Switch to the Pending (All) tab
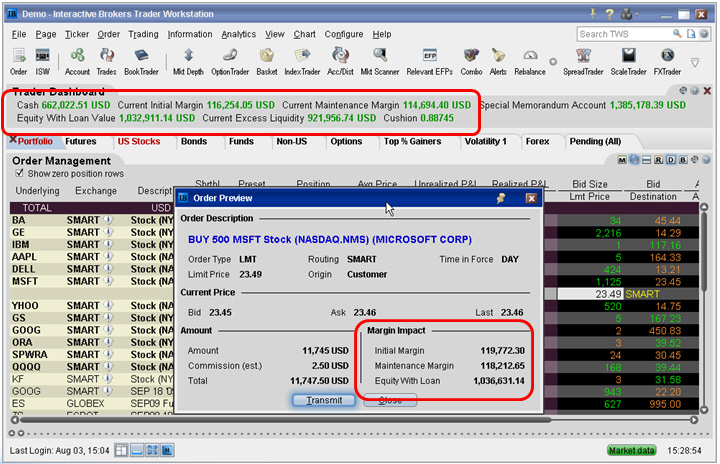The width and height of the screenshot is (720, 464). tap(596, 141)
